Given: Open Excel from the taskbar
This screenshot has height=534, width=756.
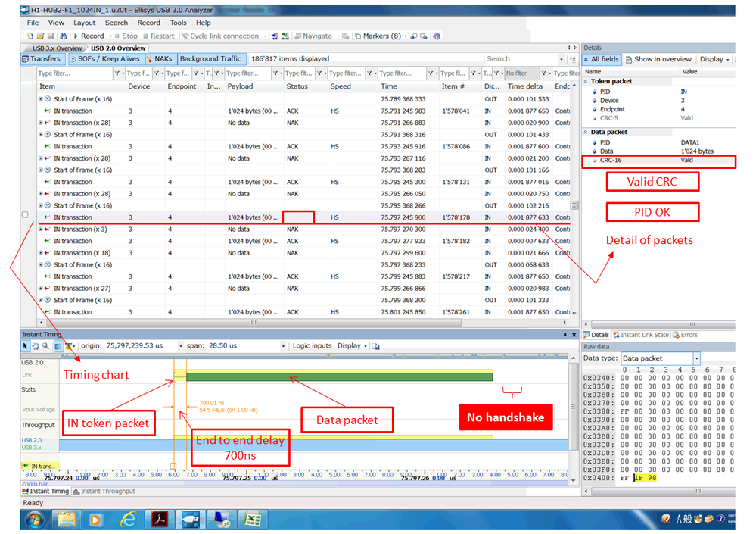Looking at the screenshot, I should (x=252, y=520).
